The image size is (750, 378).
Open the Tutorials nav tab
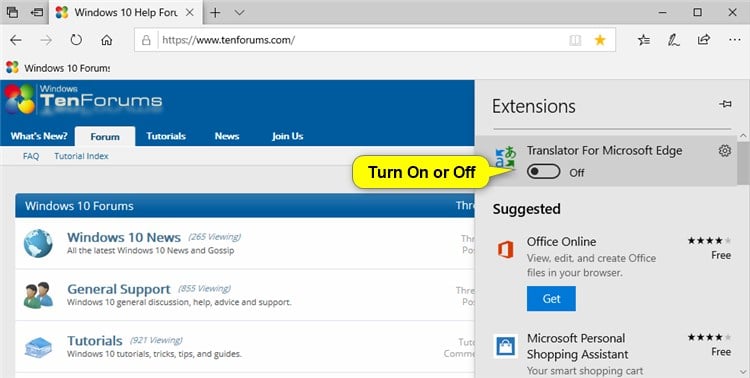(166, 136)
